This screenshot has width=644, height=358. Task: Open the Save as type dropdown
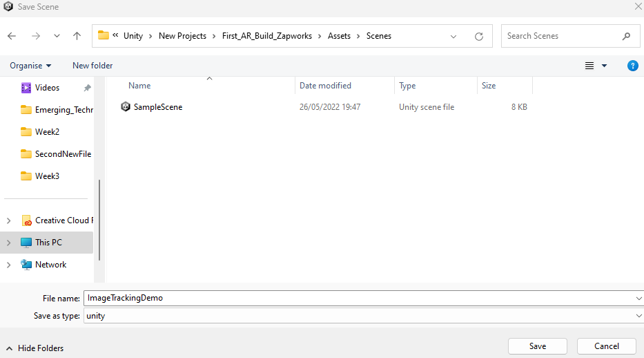click(x=638, y=316)
